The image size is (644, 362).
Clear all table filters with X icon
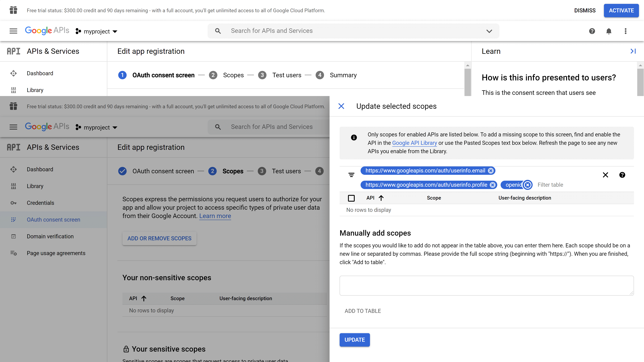click(x=605, y=175)
